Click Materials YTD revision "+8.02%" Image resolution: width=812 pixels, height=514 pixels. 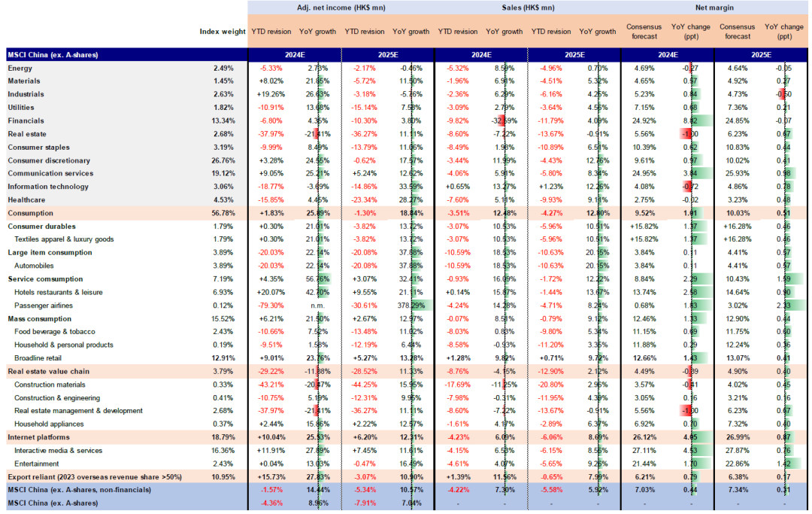point(271,81)
